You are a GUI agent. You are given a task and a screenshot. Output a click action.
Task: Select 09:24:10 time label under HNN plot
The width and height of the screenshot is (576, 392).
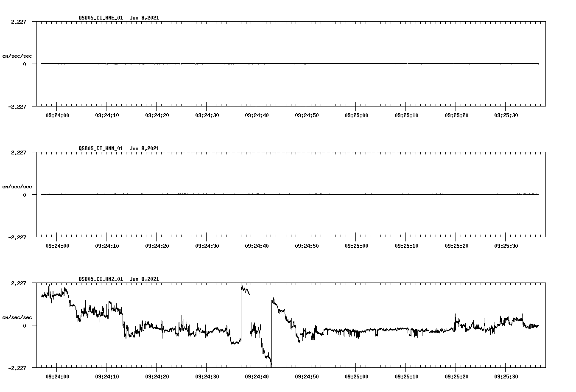point(107,246)
